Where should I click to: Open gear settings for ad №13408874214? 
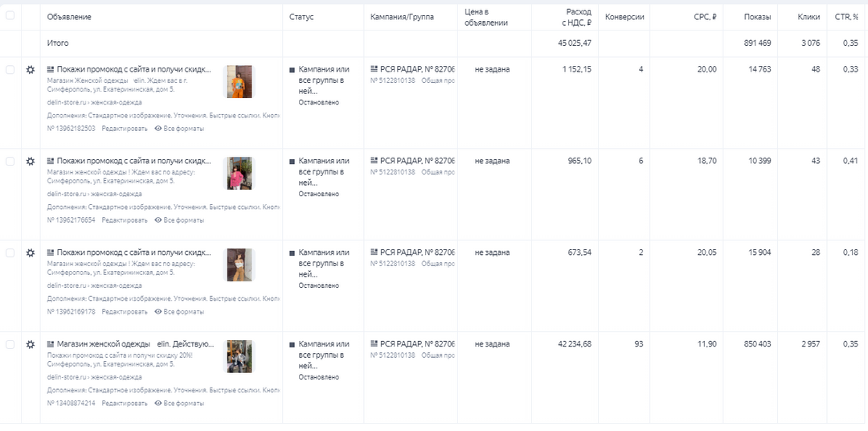click(x=31, y=344)
